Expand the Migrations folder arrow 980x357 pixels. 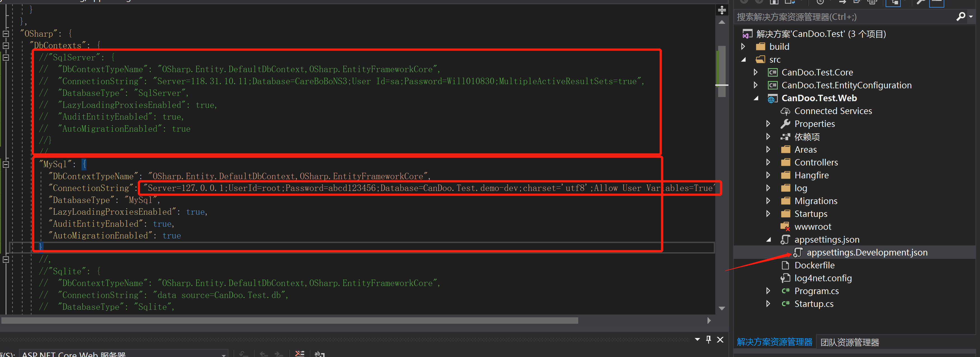point(768,201)
